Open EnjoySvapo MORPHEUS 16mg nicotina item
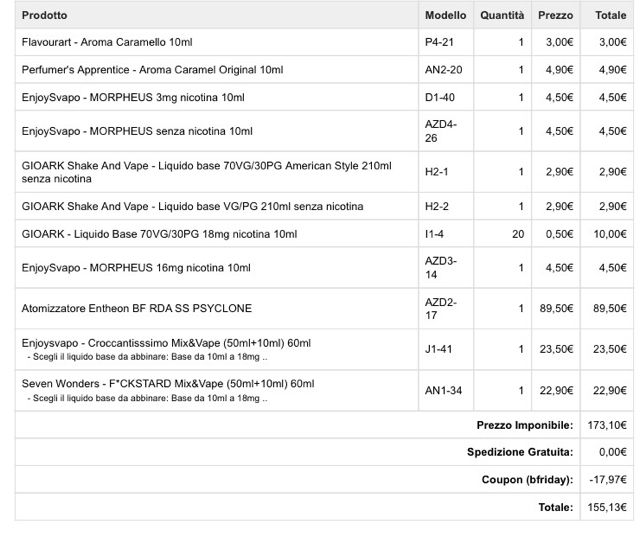640x537 pixels. [136, 268]
